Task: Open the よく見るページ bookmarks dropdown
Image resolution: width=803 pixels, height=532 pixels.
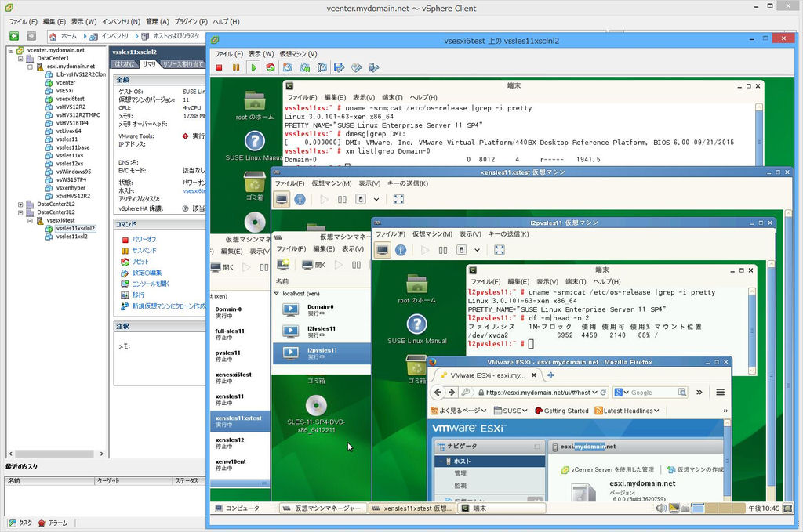Action: click(x=459, y=411)
